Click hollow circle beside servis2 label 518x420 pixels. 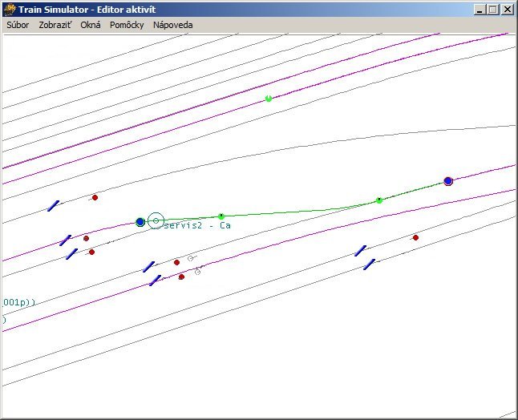pos(156,220)
